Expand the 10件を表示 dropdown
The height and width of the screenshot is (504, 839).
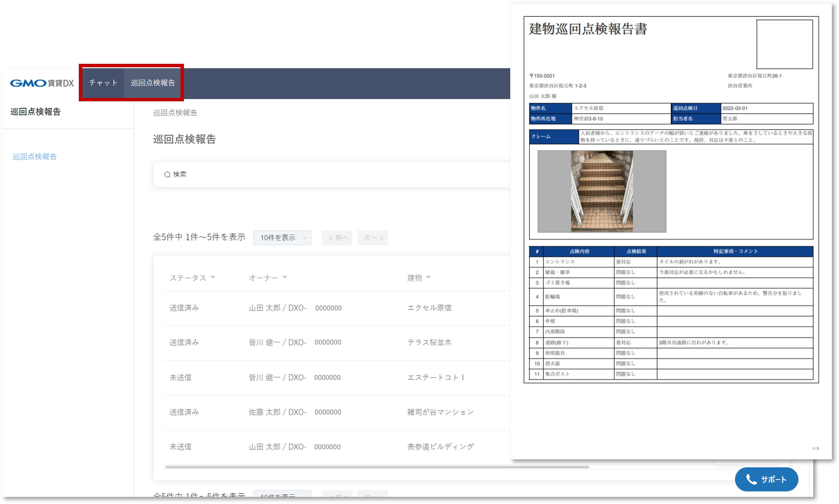(x=282, y=238)
